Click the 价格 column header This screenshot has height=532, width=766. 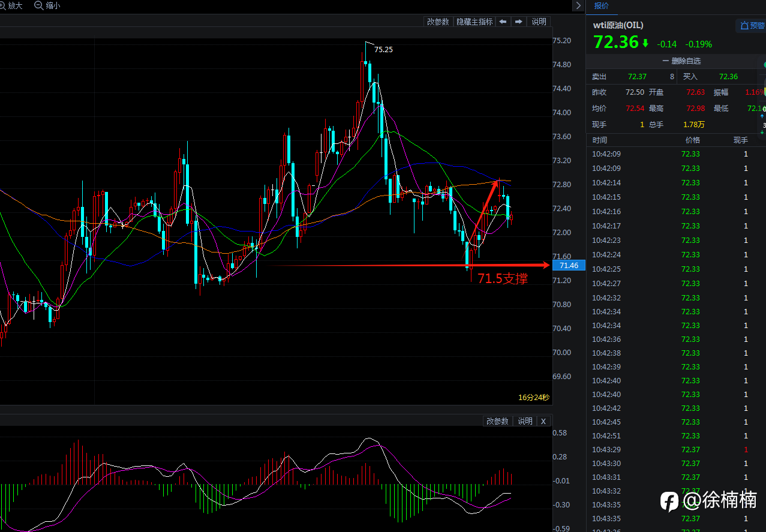coord(693,140)
